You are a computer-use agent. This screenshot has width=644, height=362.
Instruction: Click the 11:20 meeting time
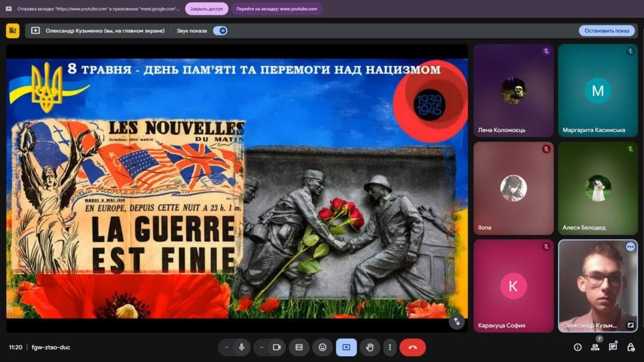click(16, 347)
